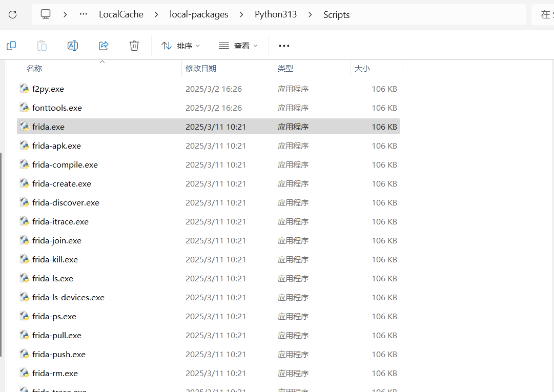This screenshot has height=392, width=554.
Task: Open the 查看 view dropdown
Action: (238, 46)
